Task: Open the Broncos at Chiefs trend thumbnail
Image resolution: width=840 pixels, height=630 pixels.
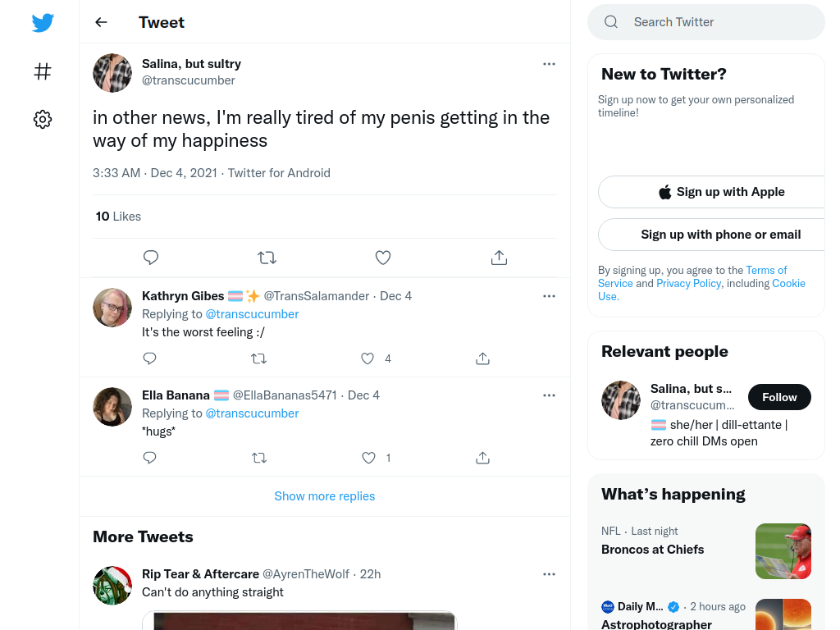Action: click(x=783, y=551)
